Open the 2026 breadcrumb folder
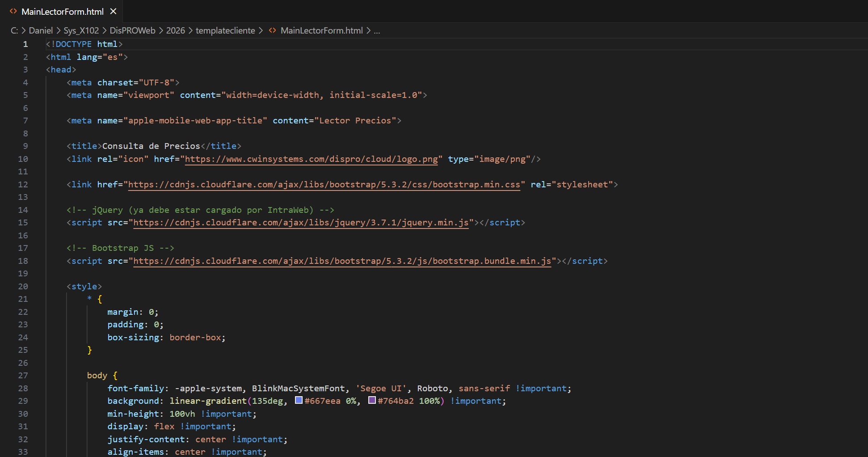This screenshot has width=868, height=457. 175,30
